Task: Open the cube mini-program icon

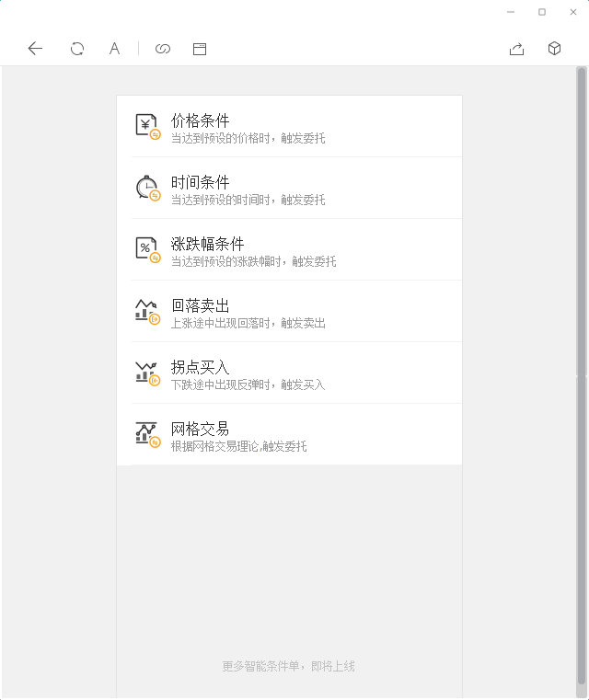Action: pos(554,48)
